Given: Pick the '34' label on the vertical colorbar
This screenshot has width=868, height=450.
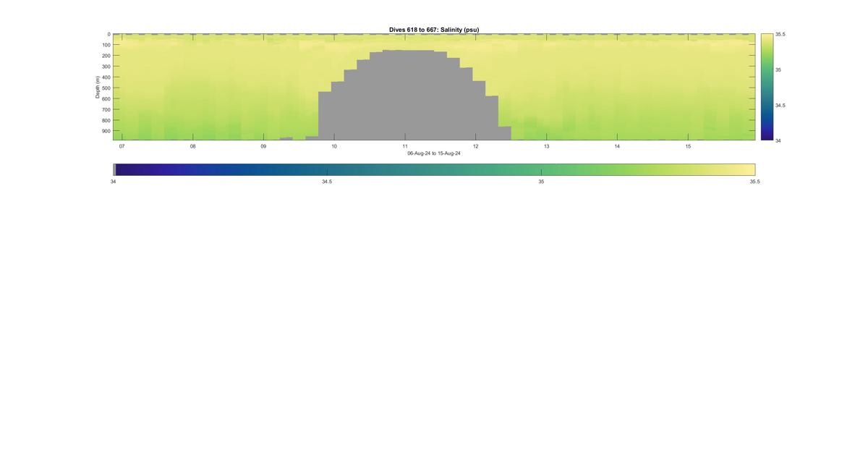Looking at the screenshot, I should point(778,140).
